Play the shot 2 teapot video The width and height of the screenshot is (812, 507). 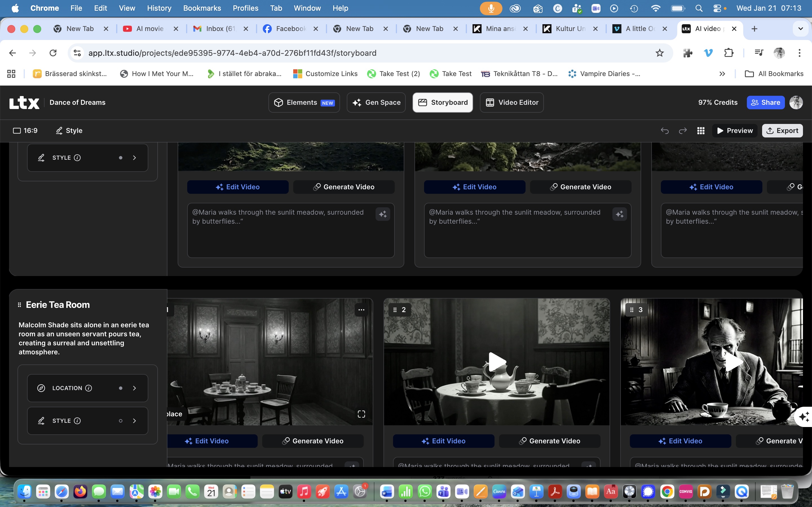point(497,362)
